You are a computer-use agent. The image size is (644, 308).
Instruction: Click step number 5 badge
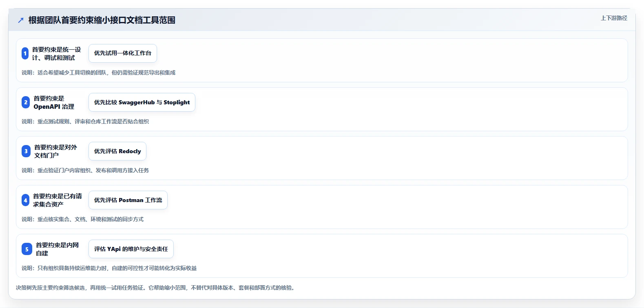click(x=27, y=249)
